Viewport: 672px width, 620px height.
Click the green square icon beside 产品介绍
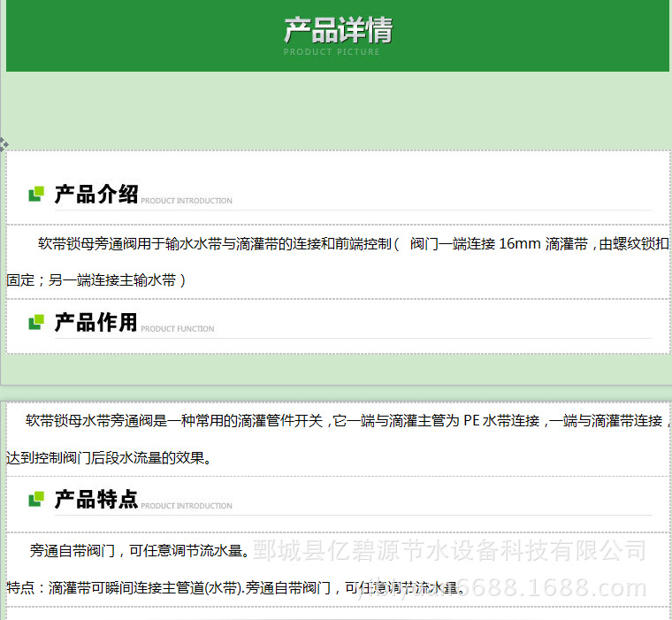[x=36, y=194]
